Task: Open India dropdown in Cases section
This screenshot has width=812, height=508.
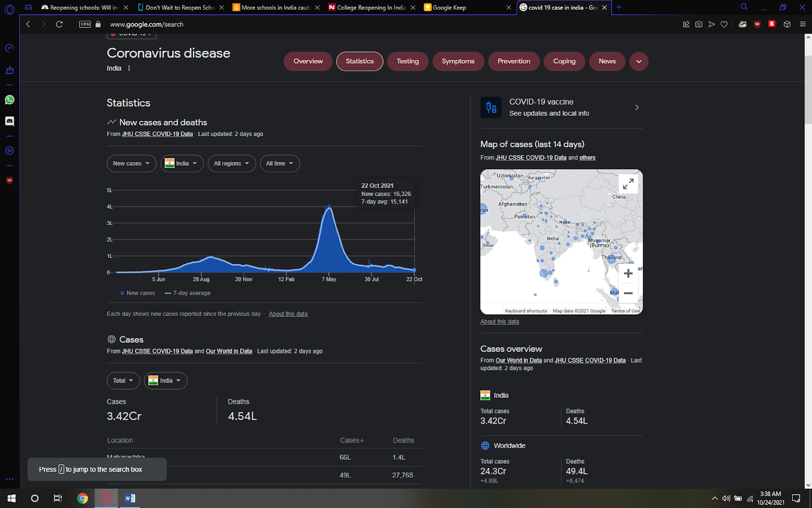Action: pos(165,380)
